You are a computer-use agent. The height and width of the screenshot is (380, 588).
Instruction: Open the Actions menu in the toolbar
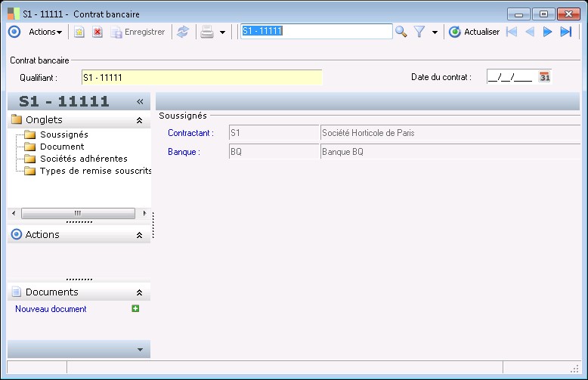tap(45, 32)
